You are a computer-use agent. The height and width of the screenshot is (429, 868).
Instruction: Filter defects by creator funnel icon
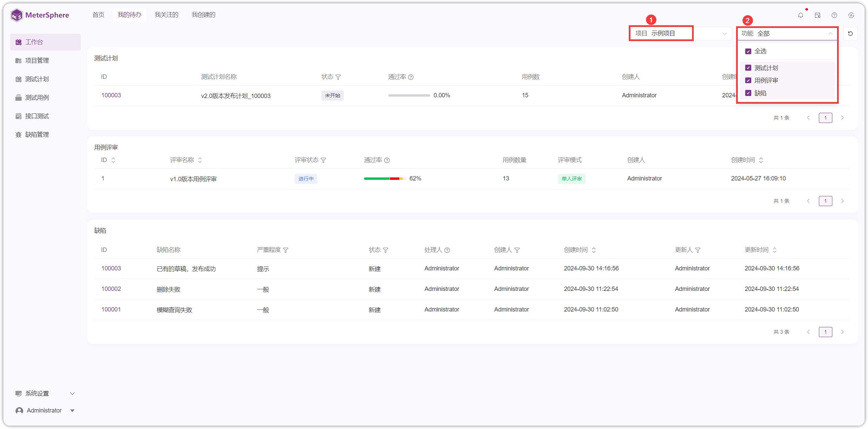point(517,250)
